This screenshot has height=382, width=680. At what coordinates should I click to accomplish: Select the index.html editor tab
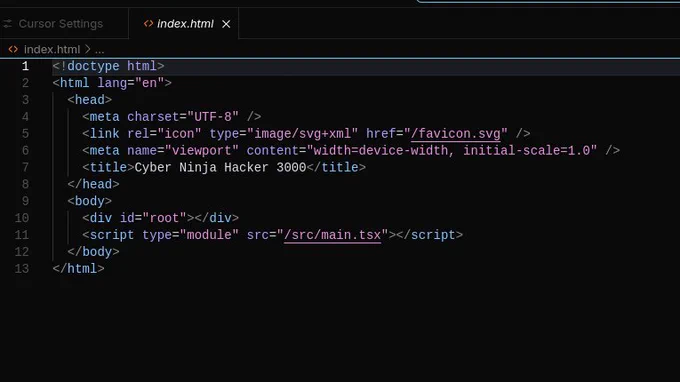point(185,24)
